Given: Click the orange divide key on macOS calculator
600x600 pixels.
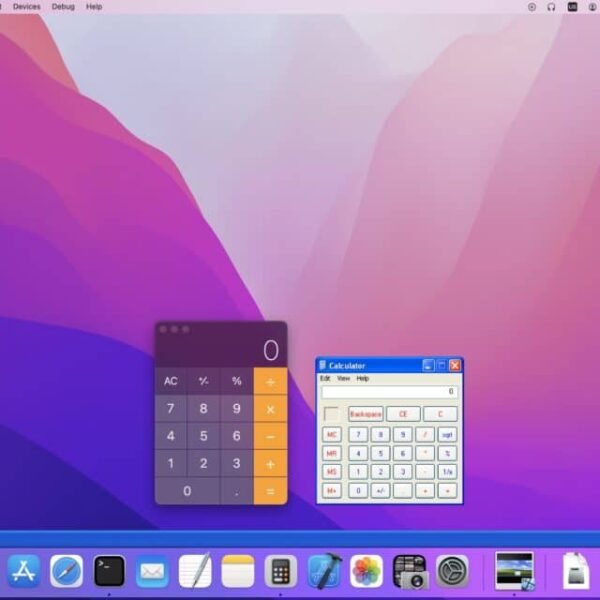Looking at the screenshot, I should point(270,381).
